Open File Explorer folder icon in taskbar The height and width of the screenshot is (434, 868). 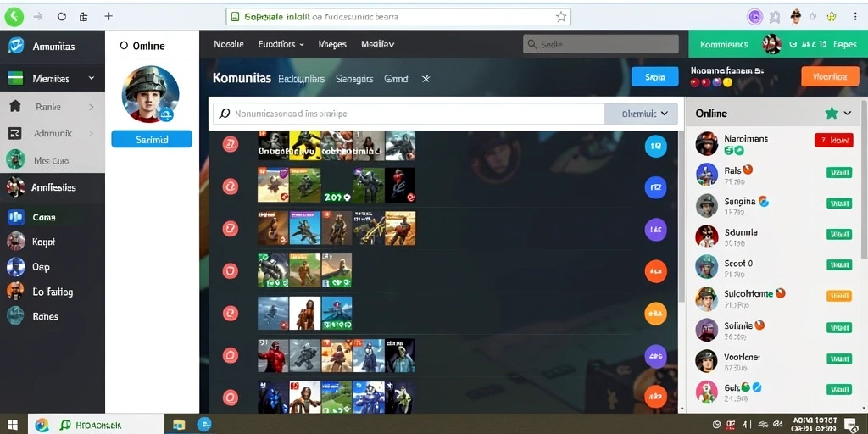pos(179,425)
